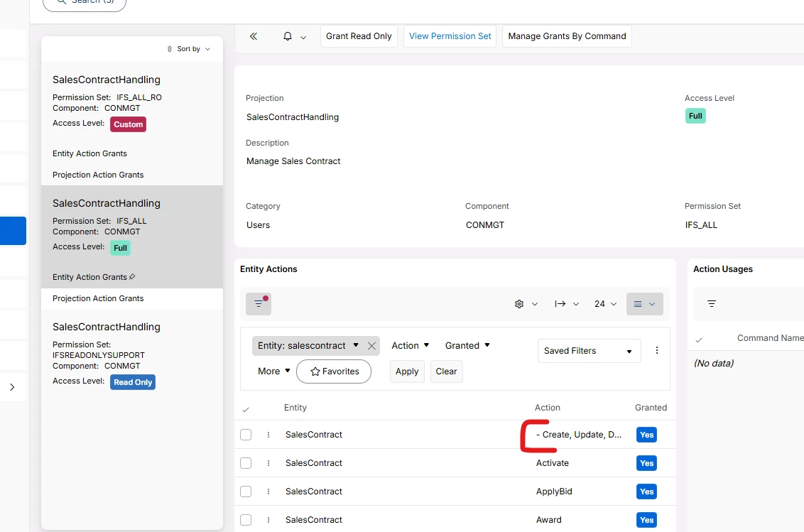Click Apply filter button
Image resolution: width=804 pixels, height=532 pixels.
(407, 371)
